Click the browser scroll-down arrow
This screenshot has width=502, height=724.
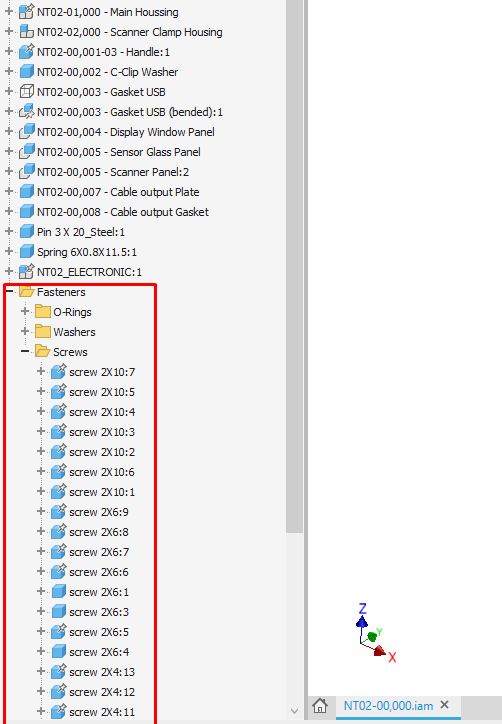pos(294,711)
